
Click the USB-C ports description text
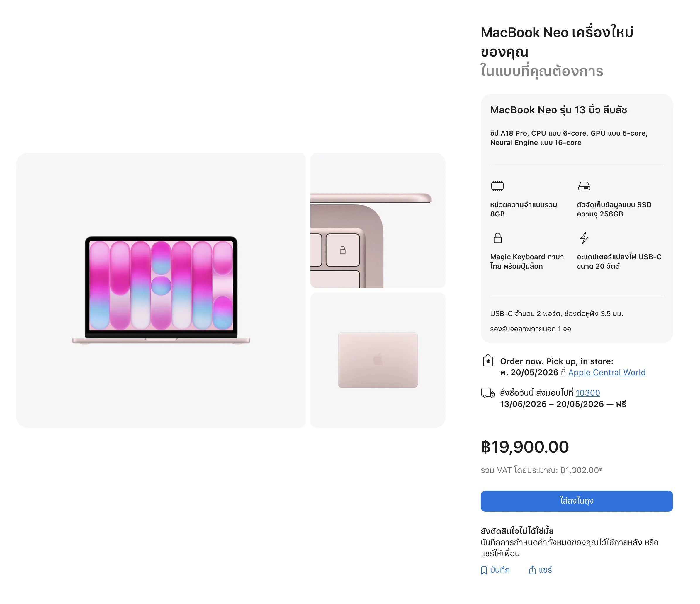(x=556, y=314)
